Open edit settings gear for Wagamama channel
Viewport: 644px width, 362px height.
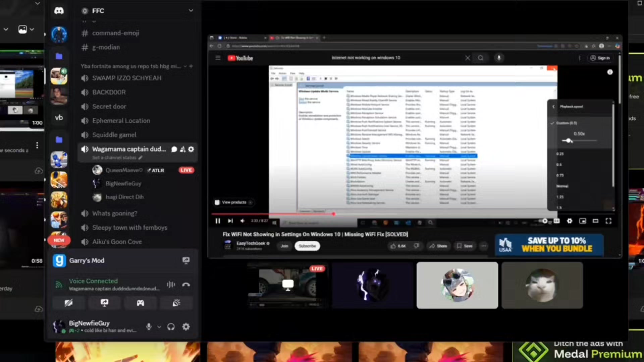[191, 149]
